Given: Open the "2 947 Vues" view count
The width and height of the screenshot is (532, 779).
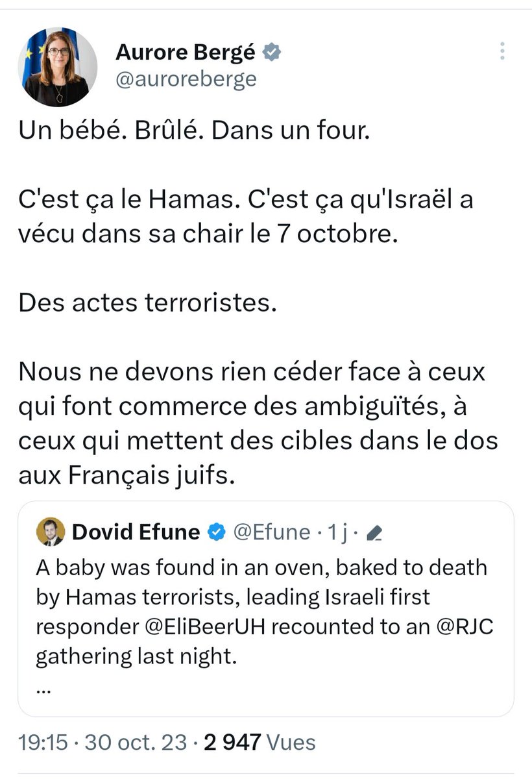Looking at the screenshot, I should pos(260,741).
